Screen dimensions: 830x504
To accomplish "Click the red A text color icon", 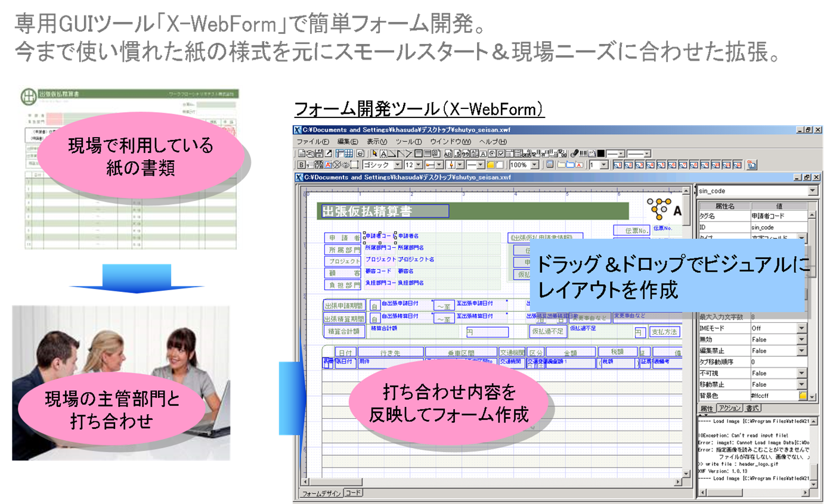I will pos(328,165).
